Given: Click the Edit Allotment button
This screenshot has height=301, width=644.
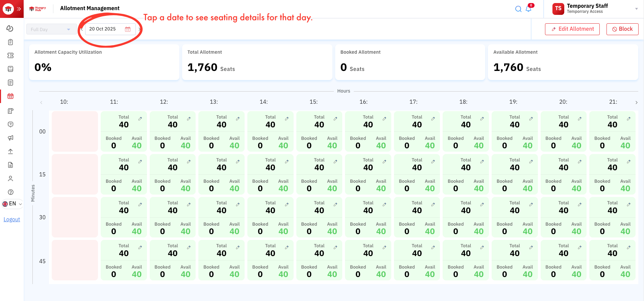Looking at the screenshot, I should [572, 29].
